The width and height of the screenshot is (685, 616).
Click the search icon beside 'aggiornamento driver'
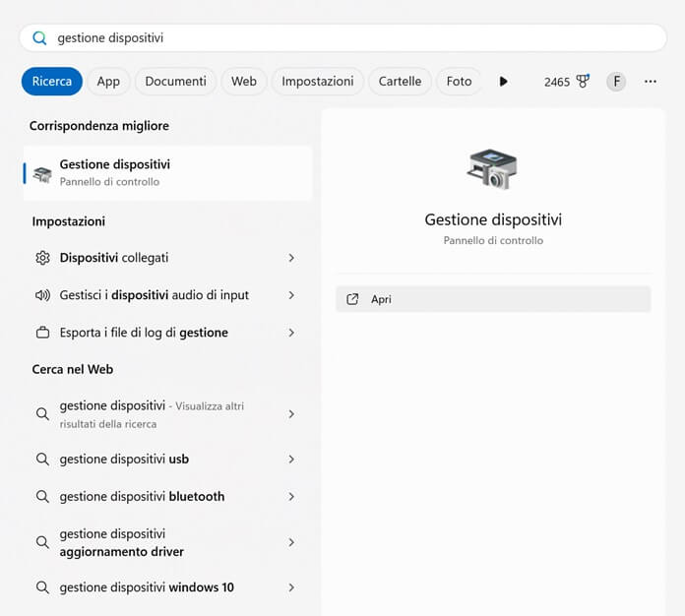[x=42, y=542]
